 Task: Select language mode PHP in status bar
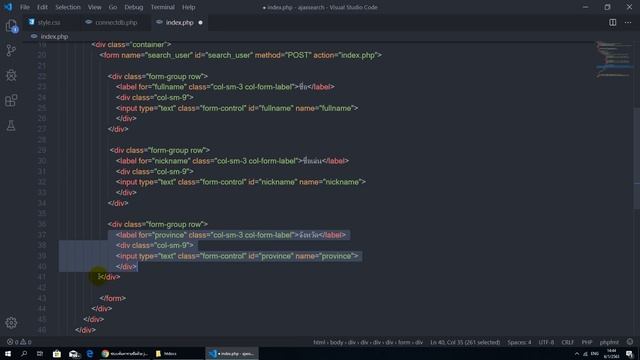click(x=587, y=342)
